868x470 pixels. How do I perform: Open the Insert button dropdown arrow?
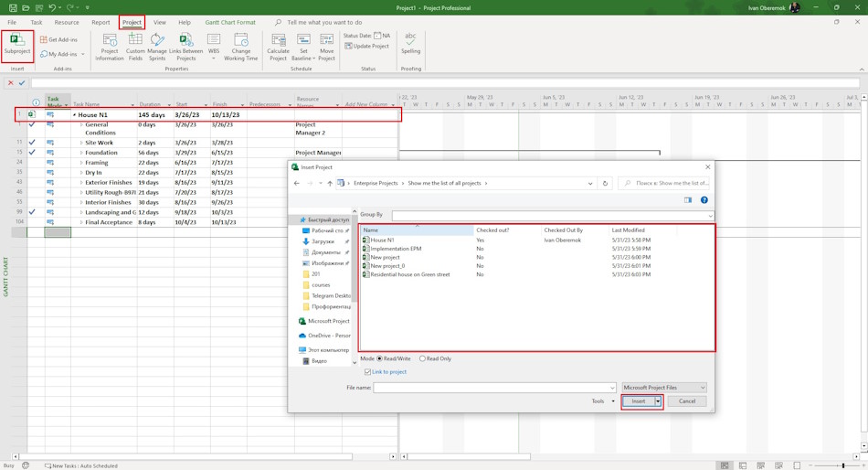[x=658, y=401]
